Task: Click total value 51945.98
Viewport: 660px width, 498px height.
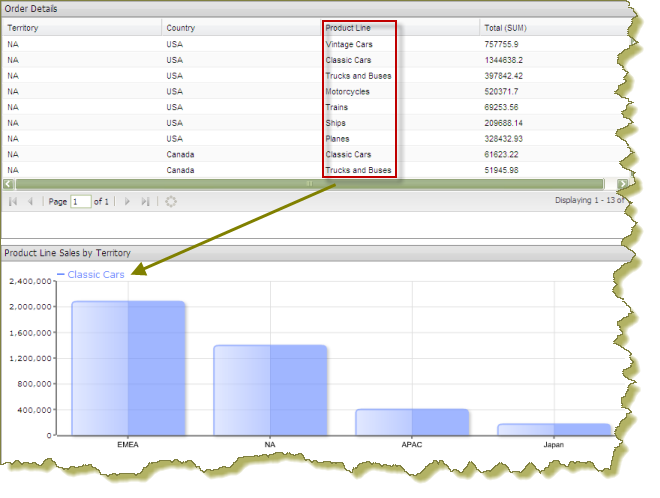Action: [501, 170]
